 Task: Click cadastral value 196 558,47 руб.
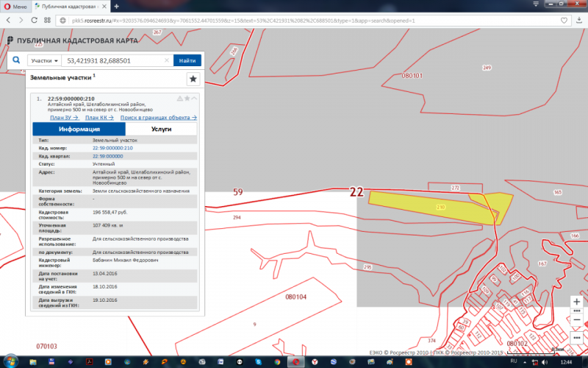pos(110,212)
